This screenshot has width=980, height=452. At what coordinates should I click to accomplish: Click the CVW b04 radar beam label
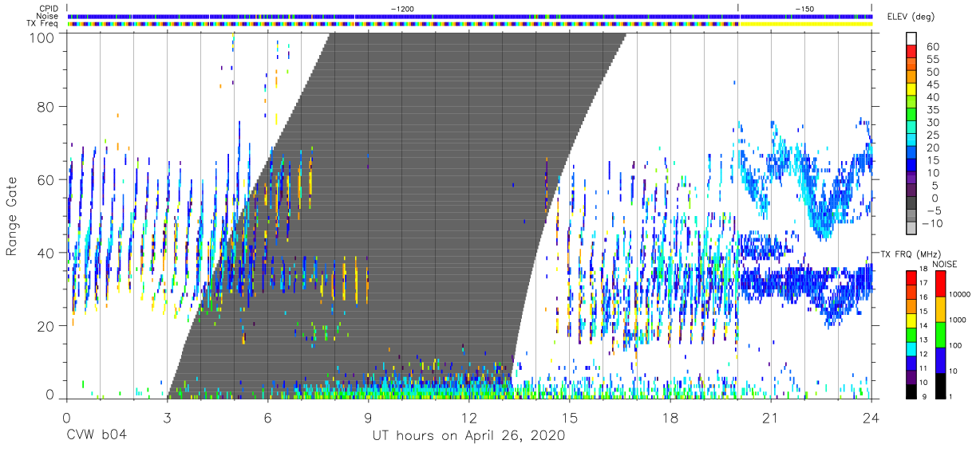(97, 436)
